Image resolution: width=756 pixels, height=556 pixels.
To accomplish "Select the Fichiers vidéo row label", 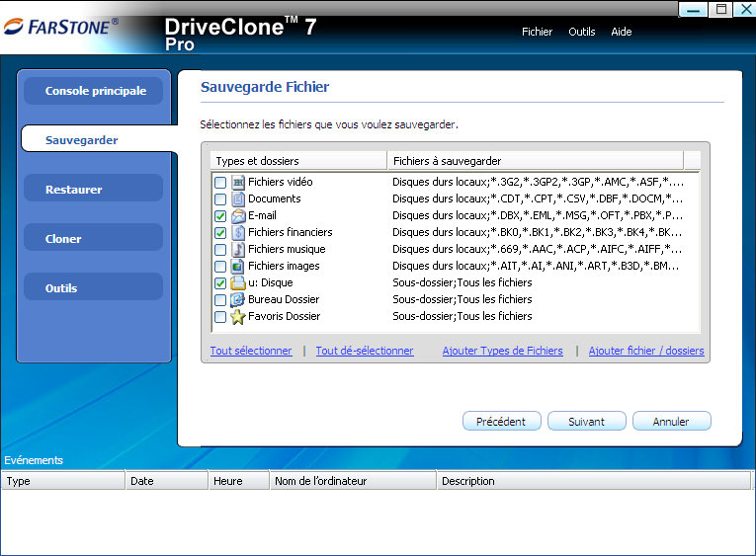I will [280, 182].
